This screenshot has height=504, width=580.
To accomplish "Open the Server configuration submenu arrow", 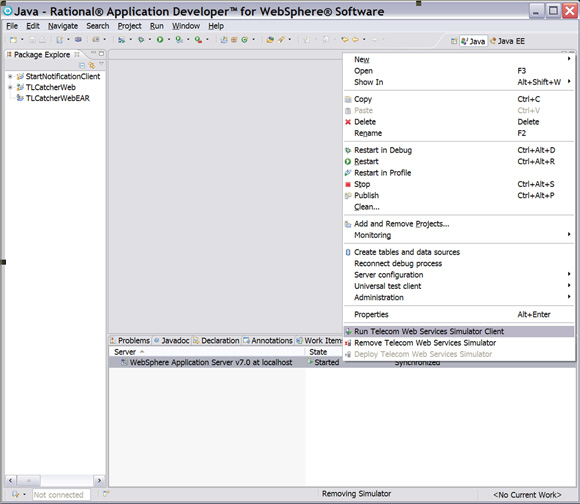I will click(x=569, y=274).
